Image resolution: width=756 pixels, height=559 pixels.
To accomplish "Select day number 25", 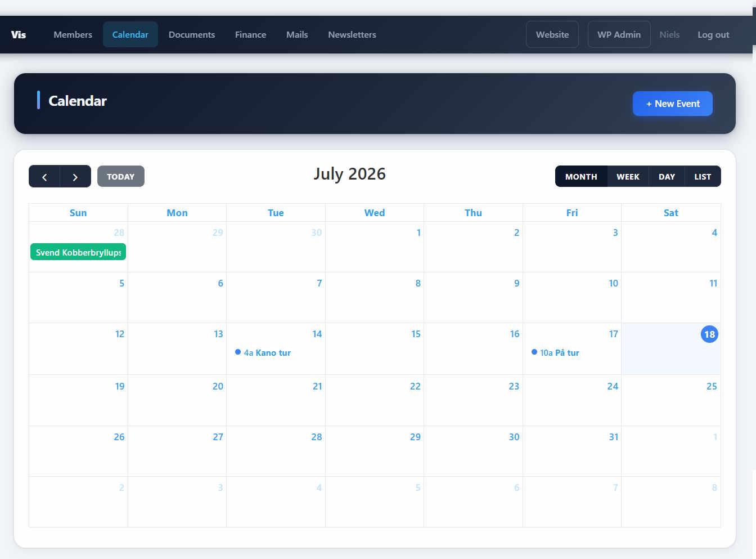I will (712, 386).
